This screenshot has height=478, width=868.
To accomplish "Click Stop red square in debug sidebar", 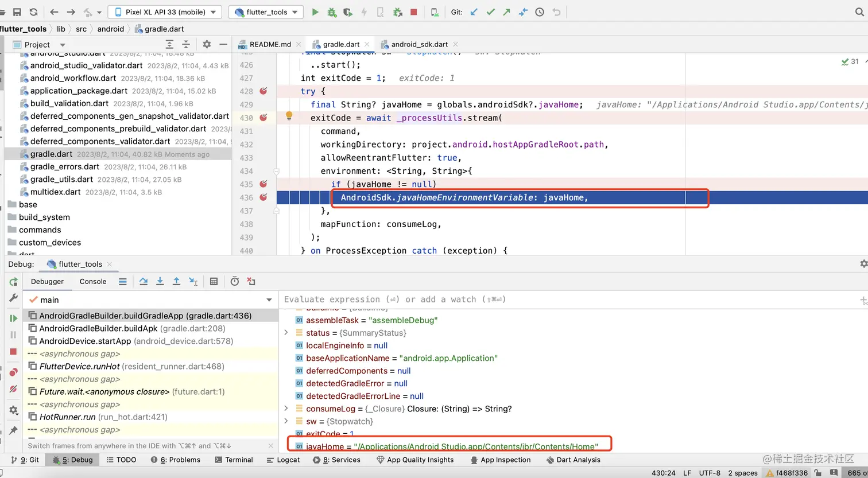I will pyautogui.click(x=13, y=351).
